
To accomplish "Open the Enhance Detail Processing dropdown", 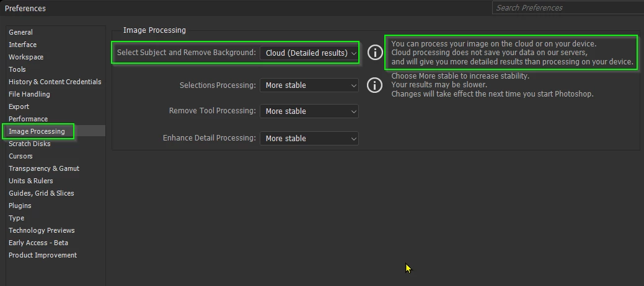I will (x=309, y=138).
